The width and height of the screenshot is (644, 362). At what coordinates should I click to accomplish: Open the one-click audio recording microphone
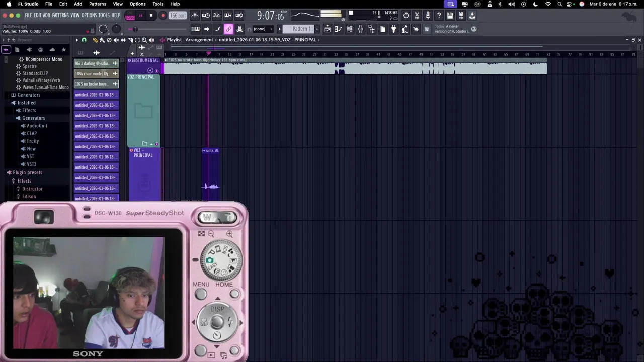click(428, 16)
